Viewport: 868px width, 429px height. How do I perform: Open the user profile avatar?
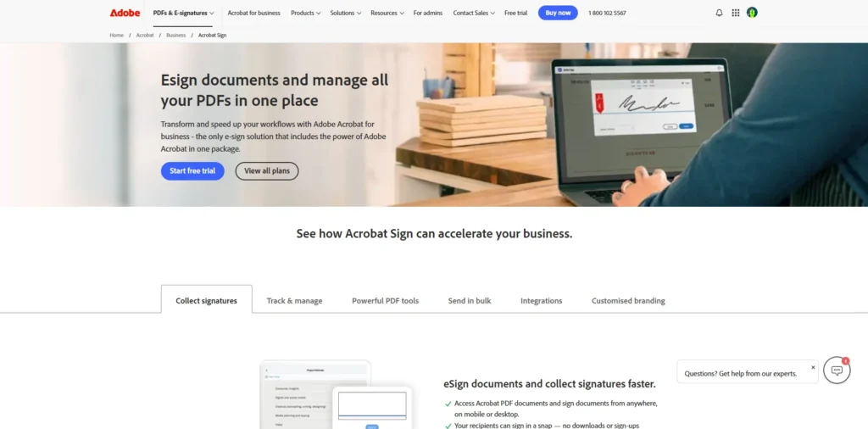[x=752, y=12]
